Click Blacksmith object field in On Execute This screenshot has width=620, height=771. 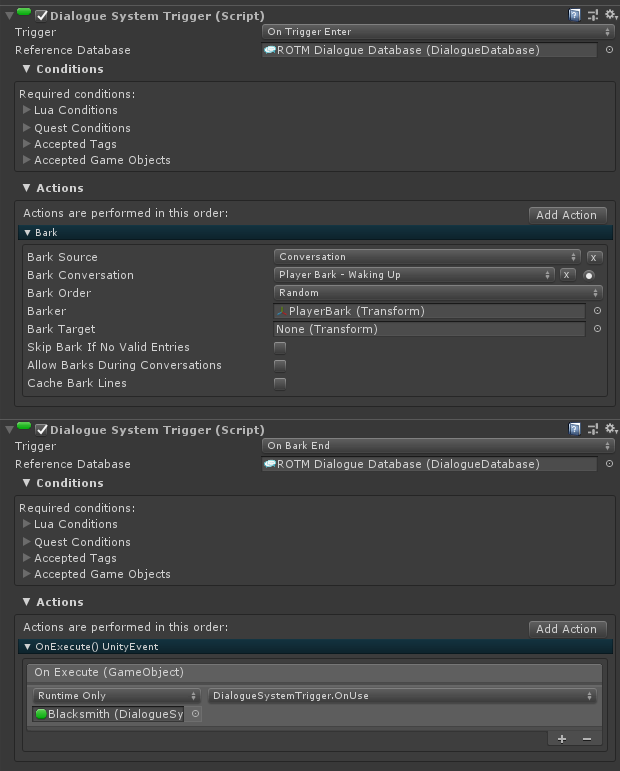(x=109, y=714)
